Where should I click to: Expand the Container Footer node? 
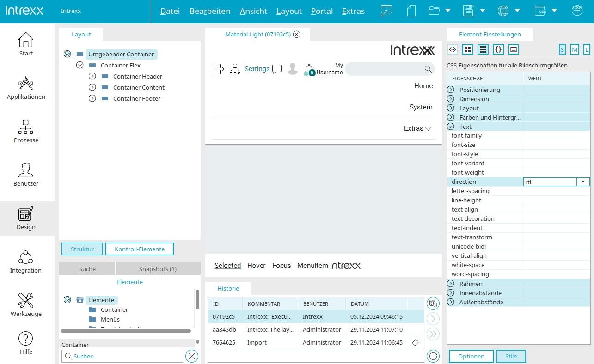(92, 98)
